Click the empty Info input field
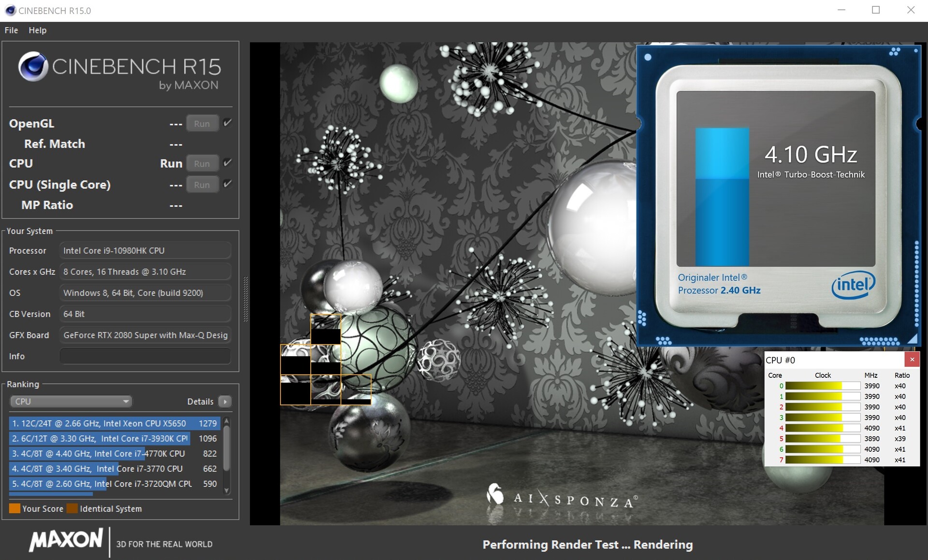 point(145,356)
